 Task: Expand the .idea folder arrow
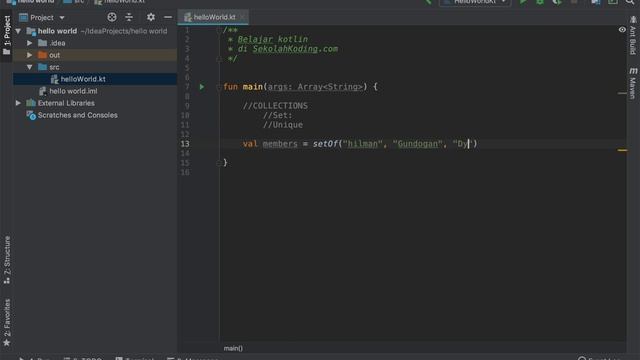tap(30, 43)
